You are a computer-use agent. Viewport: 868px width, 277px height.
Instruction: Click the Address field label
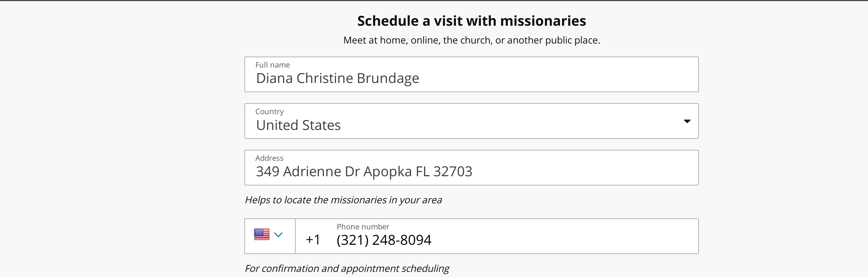coord(269,158)
